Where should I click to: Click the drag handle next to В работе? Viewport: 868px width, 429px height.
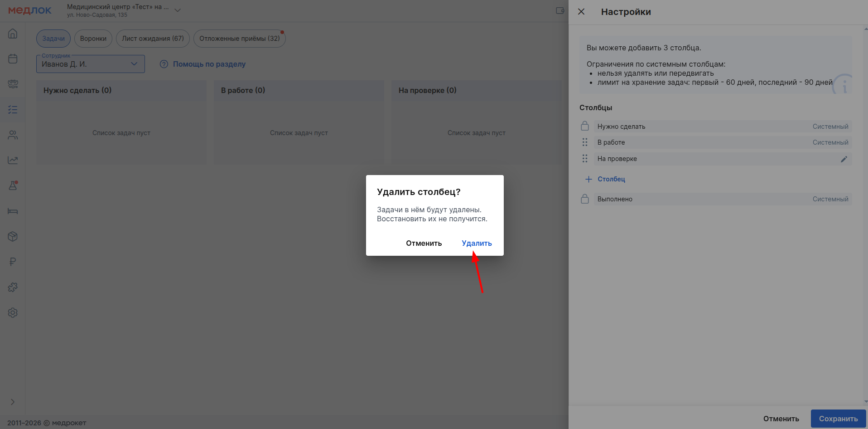tap(585, 142)
